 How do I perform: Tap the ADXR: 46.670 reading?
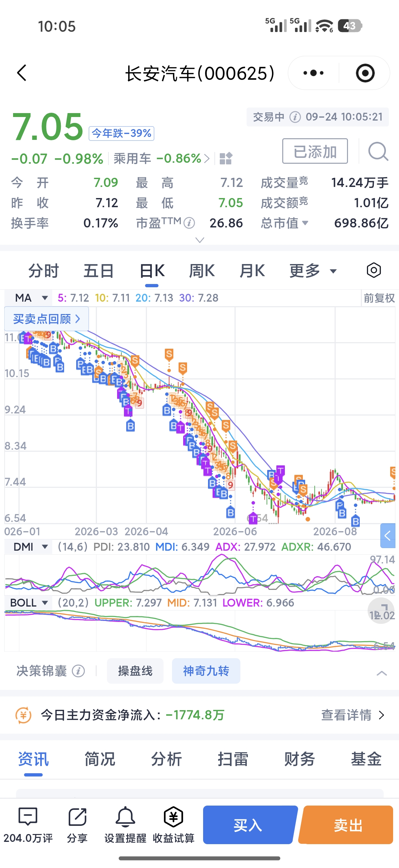pos(316,546)
